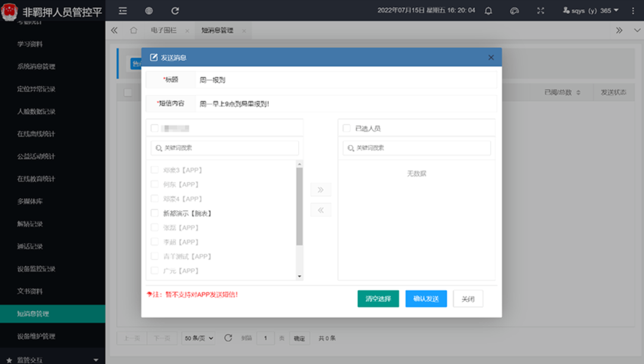Click the 清空选择 clear selection button
Screen dimensions: 644x364
tap(378, 298)
